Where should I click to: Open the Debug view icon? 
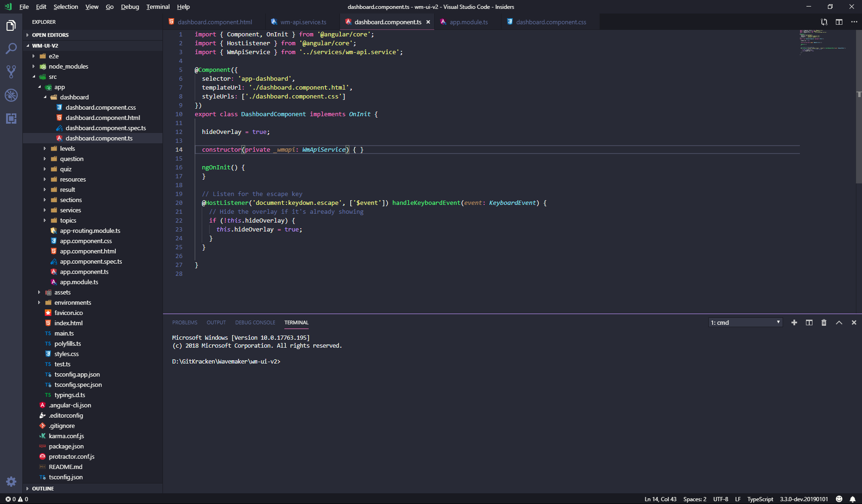tap(11, 95)
